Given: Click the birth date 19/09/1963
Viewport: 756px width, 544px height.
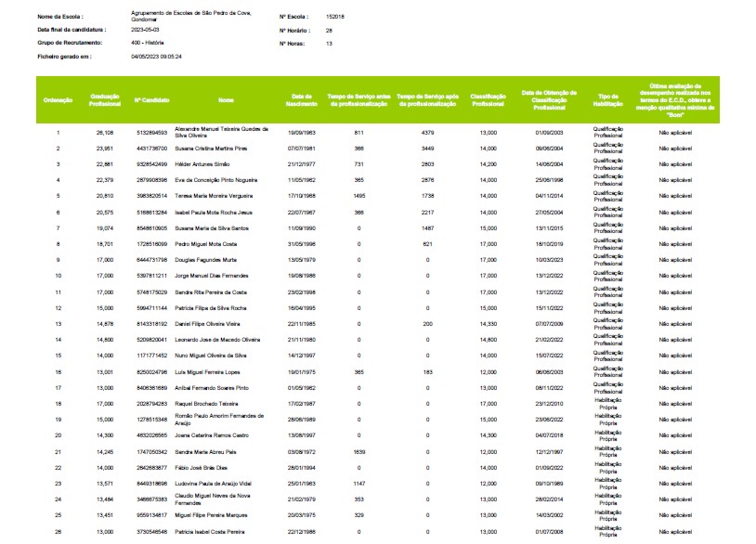Looking at the screenshot, I should point(300,134).
